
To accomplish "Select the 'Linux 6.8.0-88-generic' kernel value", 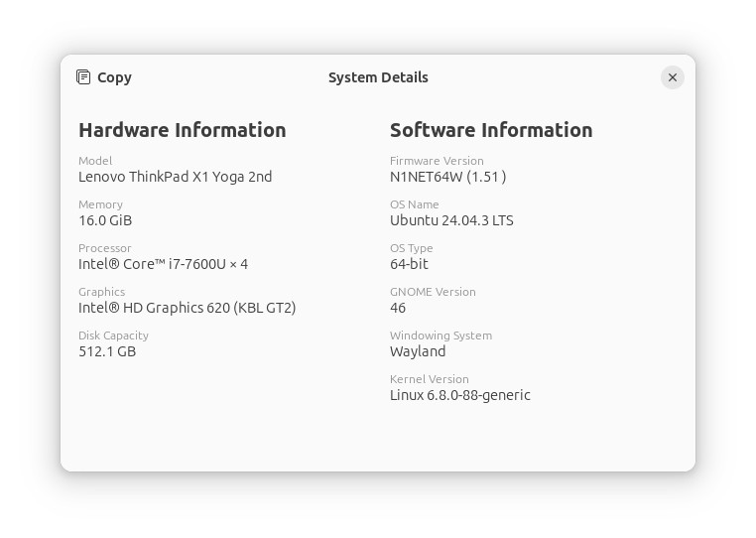I will tap(460, 395).
